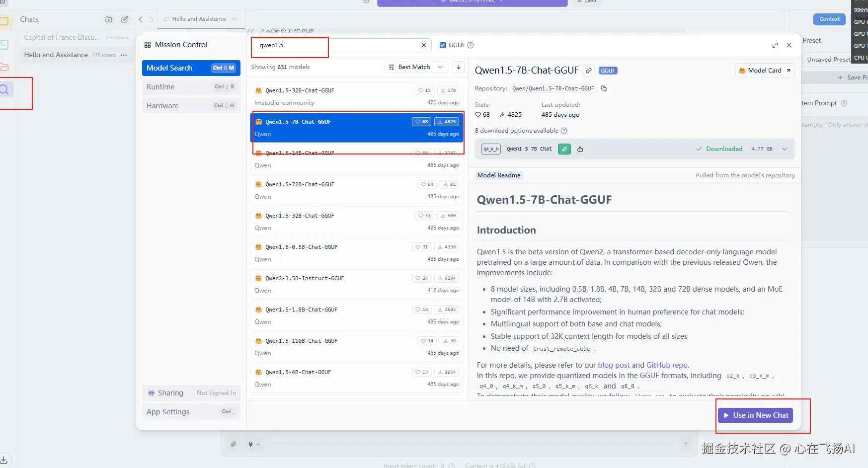The height and width of the screenshot is (468, 868).
Task: Open the Chat view from the sidebar
Action: pyautogui.click(x=4, y=21)
